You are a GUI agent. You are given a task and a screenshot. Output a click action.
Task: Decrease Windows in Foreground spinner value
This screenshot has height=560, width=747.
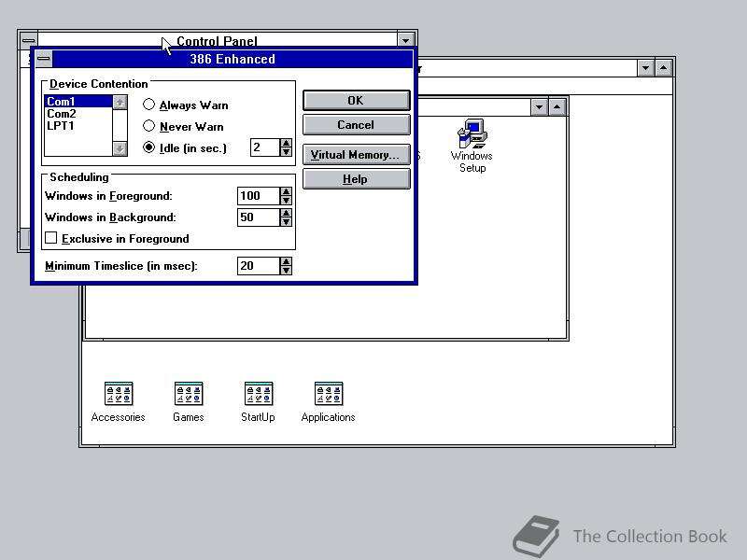point(286,200)
